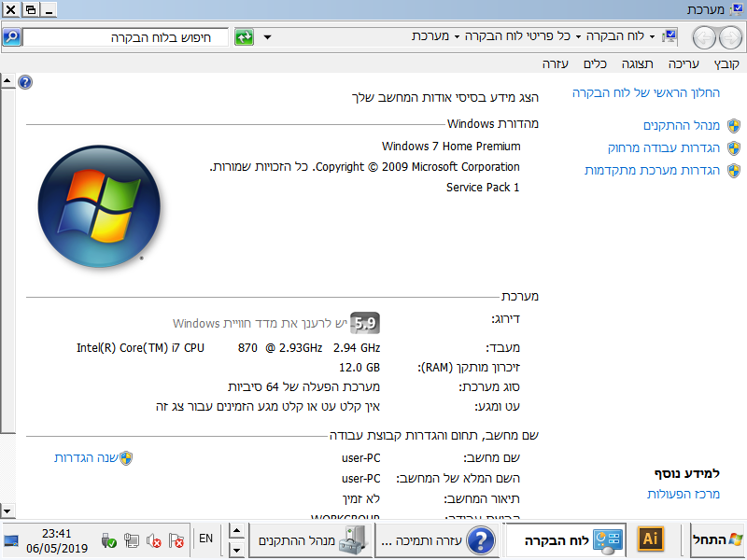Open הגדרות עבודה מרחוק link
The width and height of the screenshot is (747, 560).
[x=664, y=147]
